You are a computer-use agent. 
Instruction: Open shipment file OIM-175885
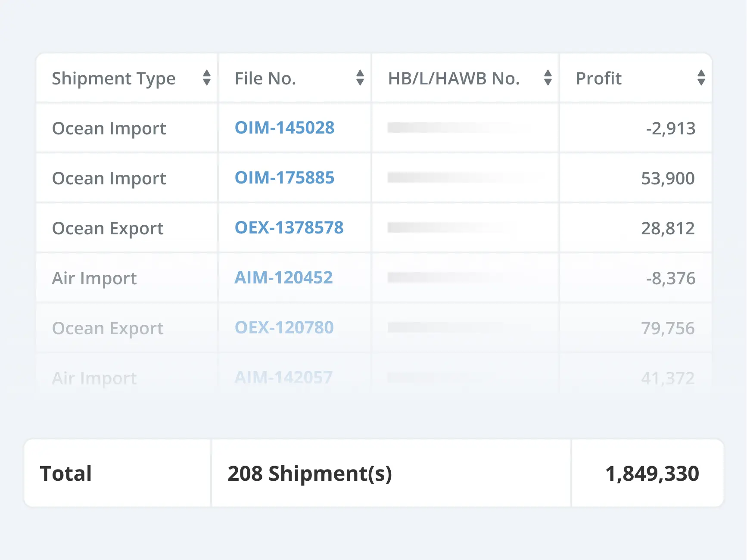(284, 178)
